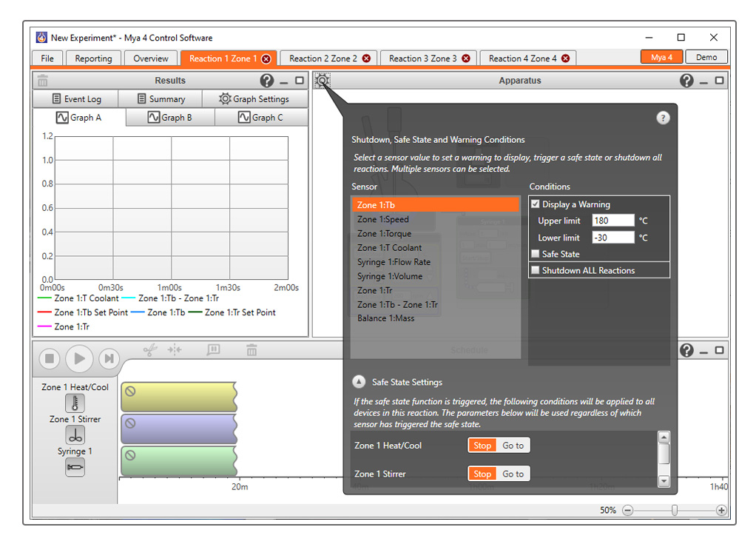
Task: Set Zone 1 Stirrer to Go to
Action: (513, 474)
